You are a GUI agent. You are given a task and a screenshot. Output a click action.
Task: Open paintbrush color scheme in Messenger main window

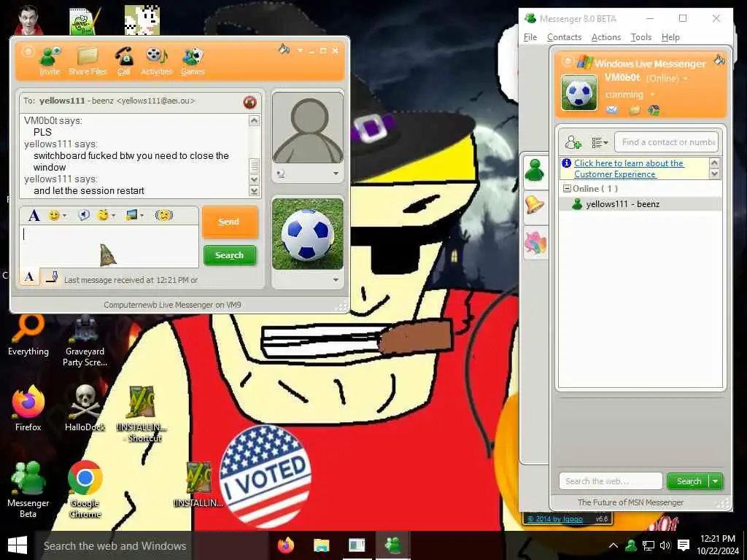click(x=719, y=60)
